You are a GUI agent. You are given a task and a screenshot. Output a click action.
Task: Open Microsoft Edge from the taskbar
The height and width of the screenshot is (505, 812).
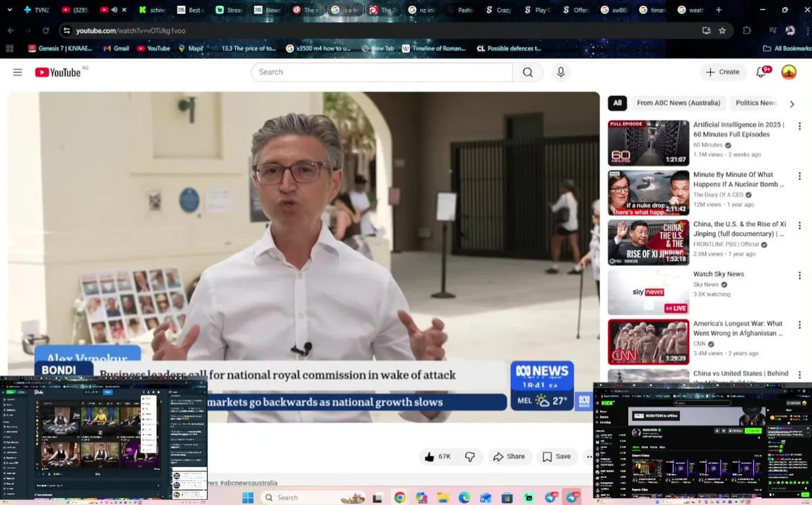tap(464, 498)
